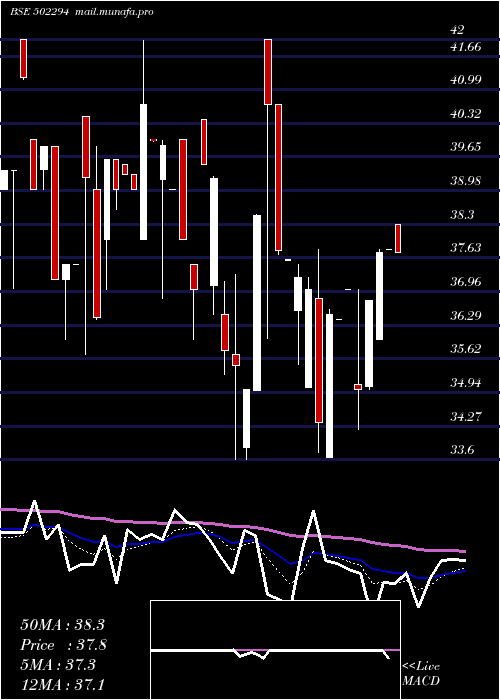Click the <<Live MACD label

[421, 674]
